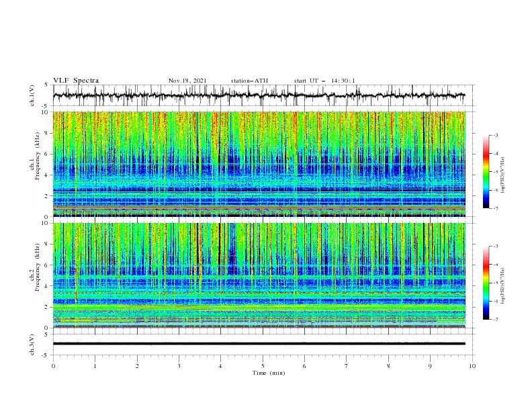Click inside the ch.2 spectrogram panel
This screenshot has width=532, height=411.
coord(259,275)
